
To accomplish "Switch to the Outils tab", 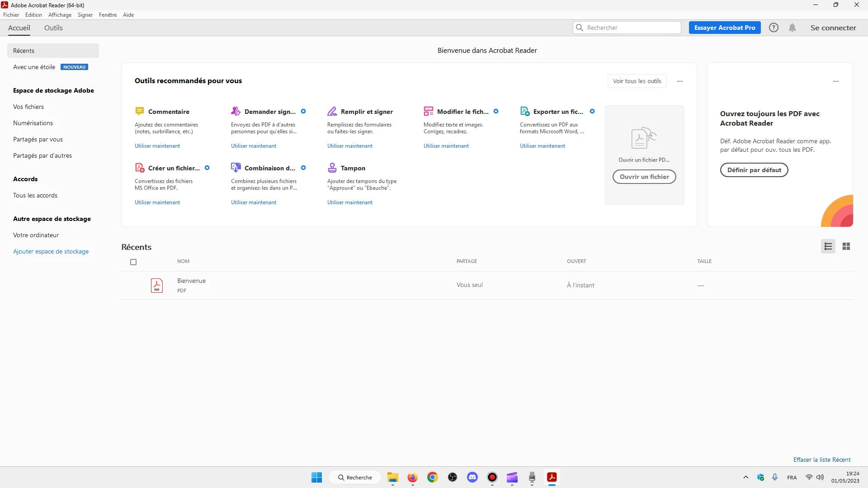I will coord(53,28).
